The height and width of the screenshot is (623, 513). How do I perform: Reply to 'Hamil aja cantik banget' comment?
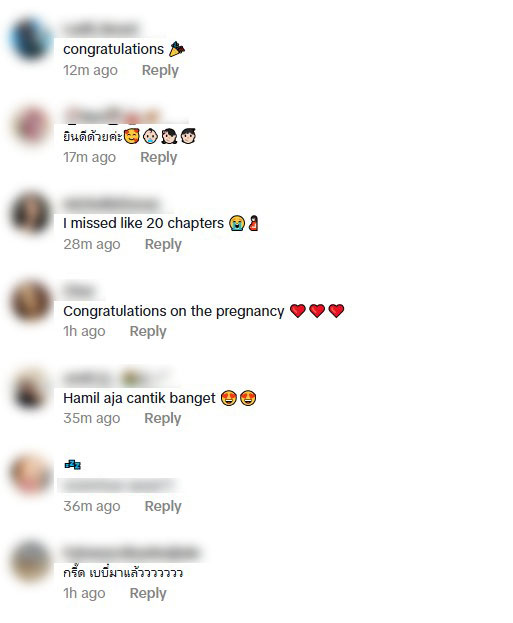tap(163, 419)
